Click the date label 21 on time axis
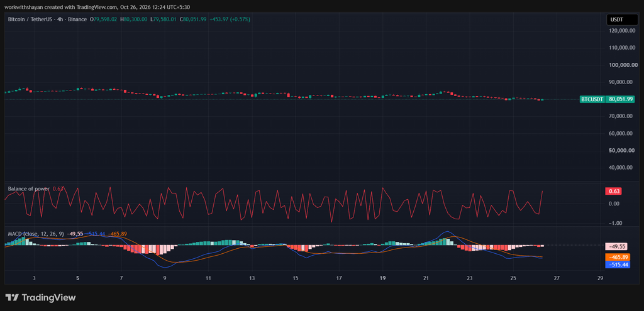The image size is (644, 311). [x=426, y=278]
